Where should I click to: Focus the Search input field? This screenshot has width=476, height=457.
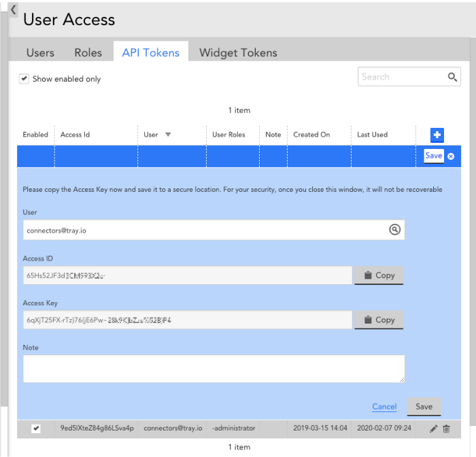tap(401, 77)
